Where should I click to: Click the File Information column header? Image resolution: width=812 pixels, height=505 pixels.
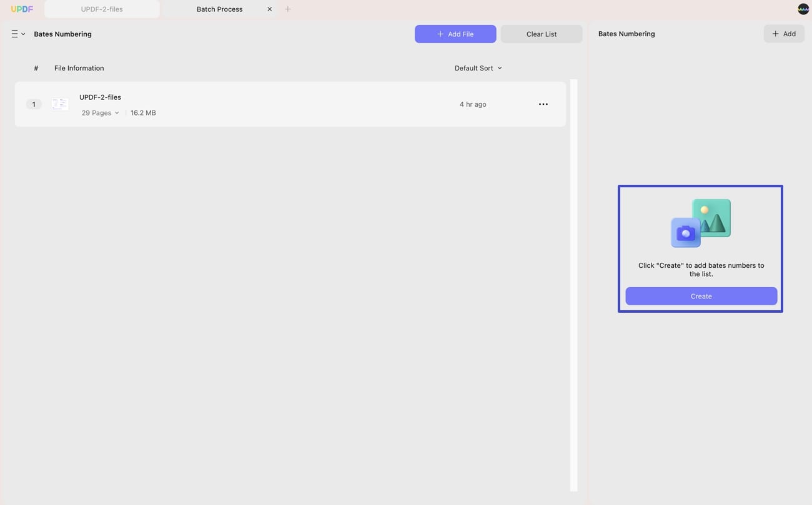pyautogui.click(x=79, y=68)
